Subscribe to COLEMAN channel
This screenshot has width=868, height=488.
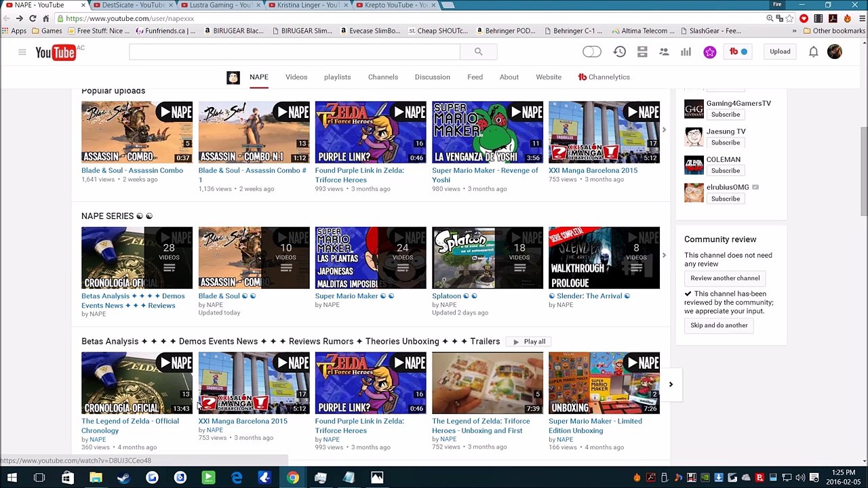[726, 171]
